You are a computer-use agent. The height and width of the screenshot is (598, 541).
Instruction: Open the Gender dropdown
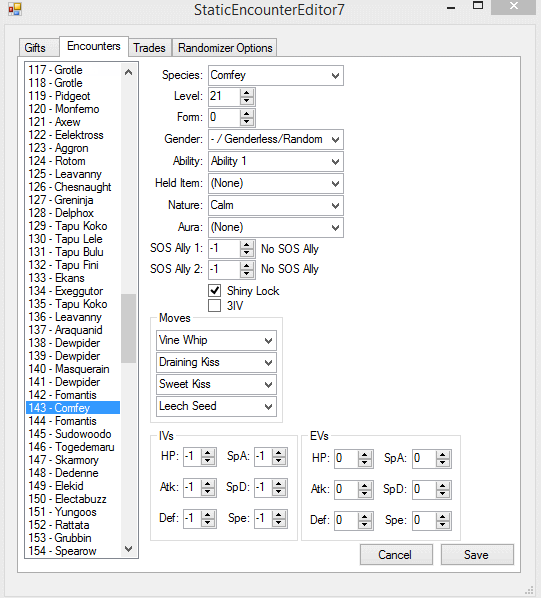point(276,139)
